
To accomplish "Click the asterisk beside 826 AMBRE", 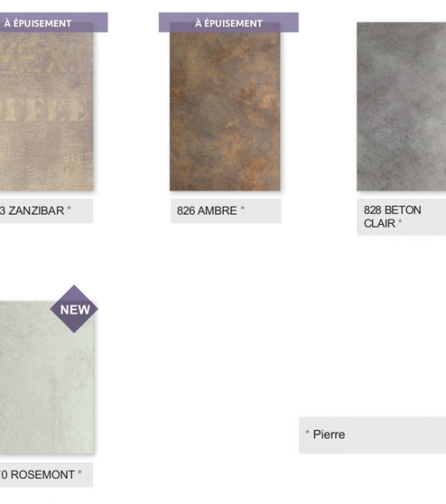I will pyautogui.click(x=242, y=209).
